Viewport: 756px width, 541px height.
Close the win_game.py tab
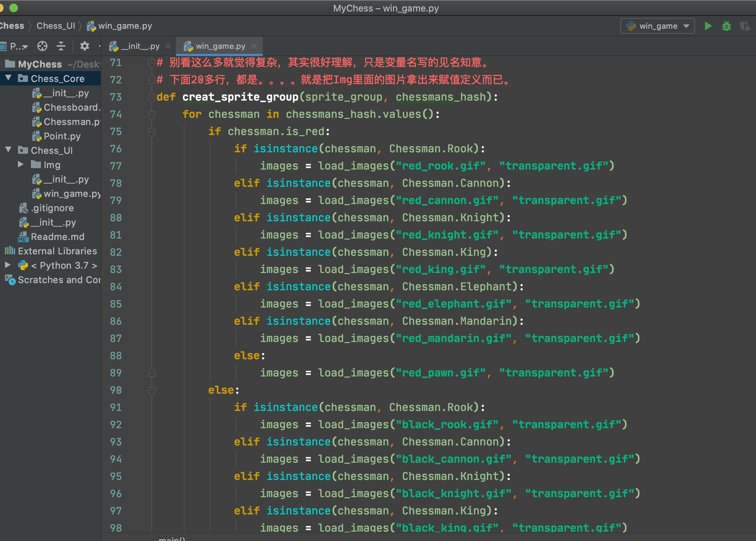254,46
